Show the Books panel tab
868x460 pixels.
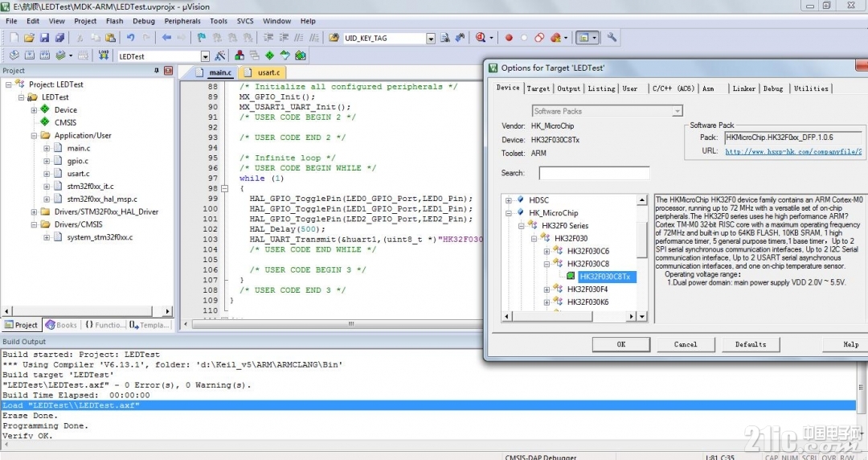pyautogui.click(x=61, y=325)
